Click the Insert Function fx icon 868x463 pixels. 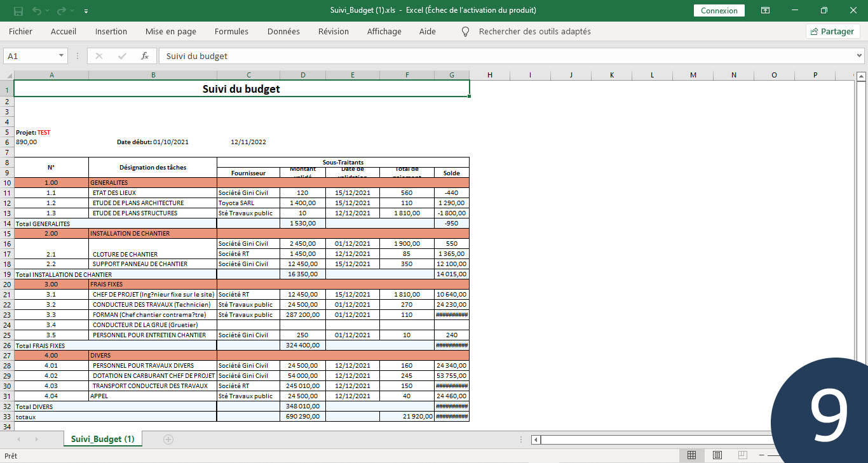pos(145,56)
